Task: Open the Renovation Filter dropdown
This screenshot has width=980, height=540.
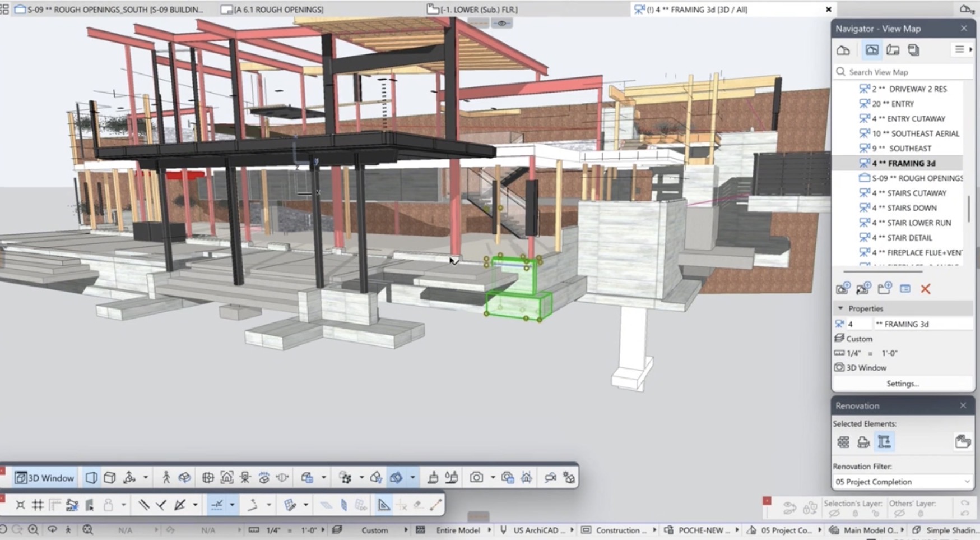Action: (x=902, y=482)
